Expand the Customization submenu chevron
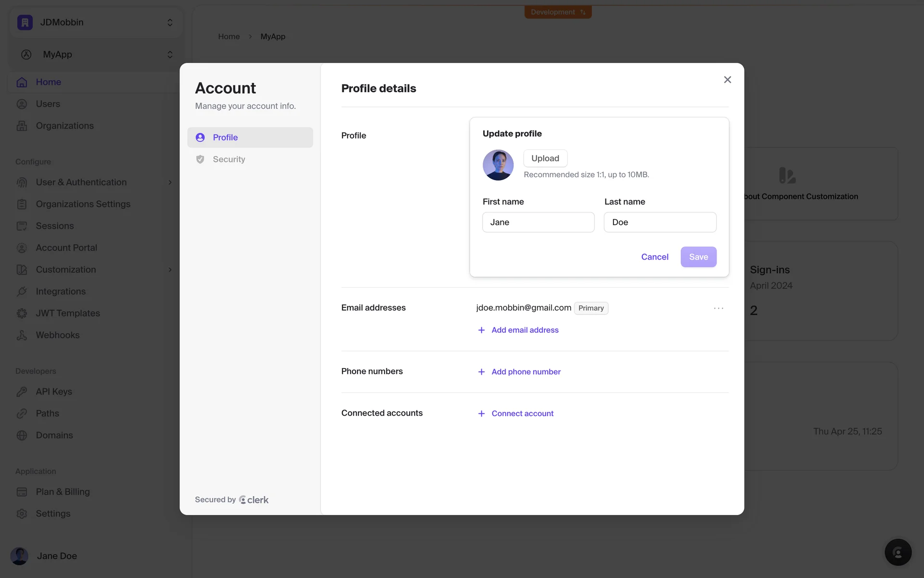 (170, 270)
